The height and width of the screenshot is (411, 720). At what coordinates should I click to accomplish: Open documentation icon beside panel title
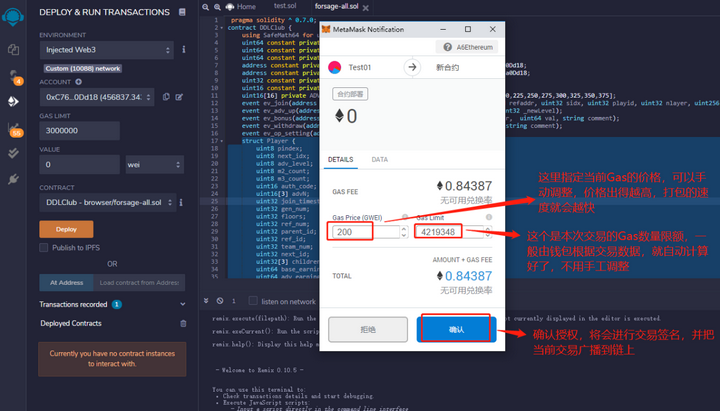(x=182, y=12)
